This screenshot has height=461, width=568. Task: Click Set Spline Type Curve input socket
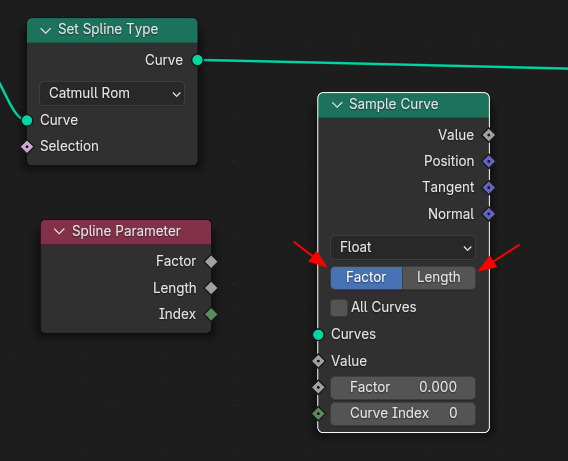pos(27,120)
